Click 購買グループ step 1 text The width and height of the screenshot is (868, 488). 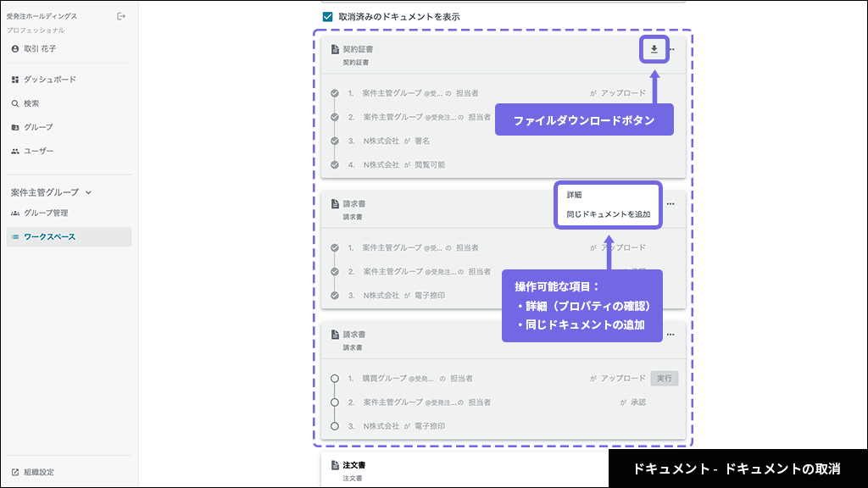[417, 379]
